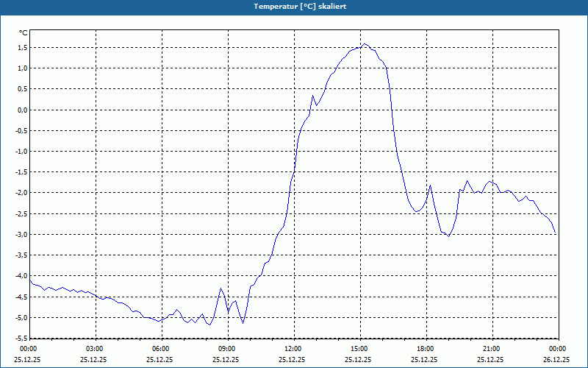588x368 pixels.
Task: Click the "06:00" time label
Action: click(162, 349)
